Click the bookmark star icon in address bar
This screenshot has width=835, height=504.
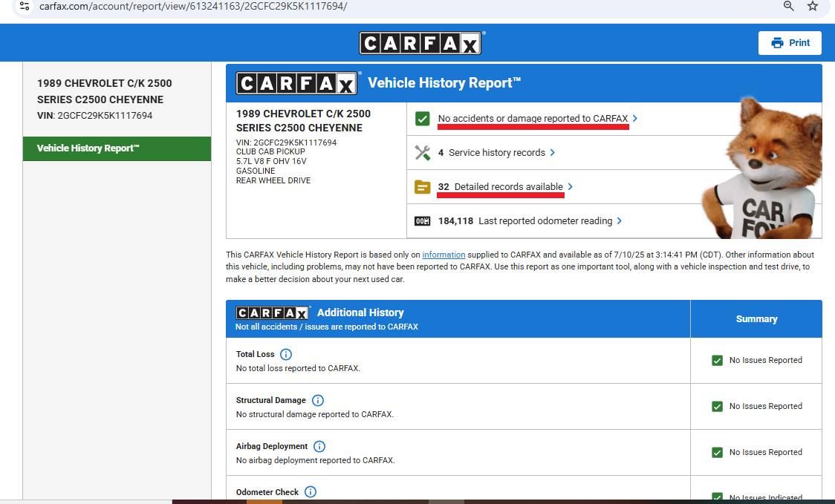point(812,7)
